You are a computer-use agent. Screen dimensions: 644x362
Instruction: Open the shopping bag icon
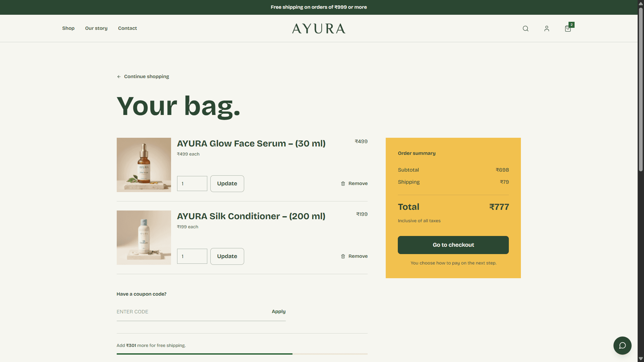point(568,28)
